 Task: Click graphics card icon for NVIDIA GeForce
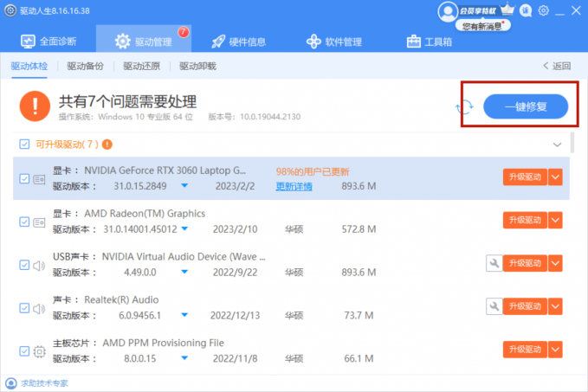39,179
